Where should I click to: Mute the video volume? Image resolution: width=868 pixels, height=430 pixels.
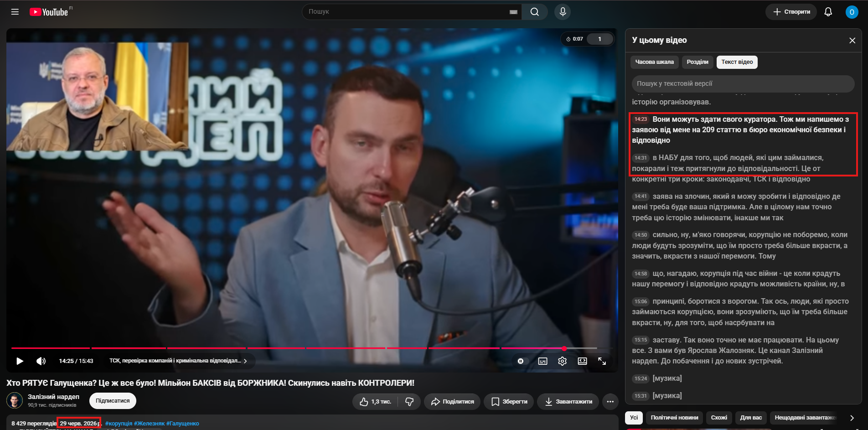point(41,361)
